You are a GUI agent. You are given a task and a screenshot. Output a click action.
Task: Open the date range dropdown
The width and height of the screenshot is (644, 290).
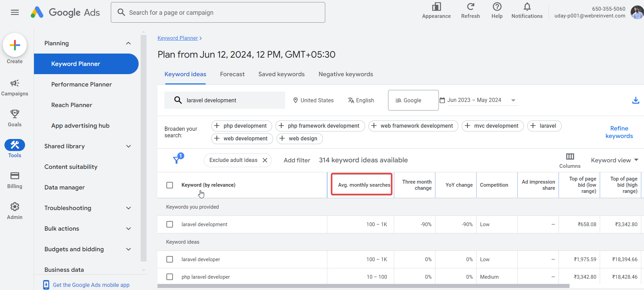click(x=513, y=100)
